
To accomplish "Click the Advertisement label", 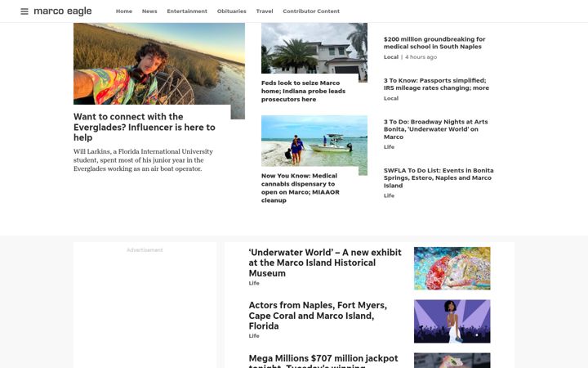I will (x=145, y=250).
